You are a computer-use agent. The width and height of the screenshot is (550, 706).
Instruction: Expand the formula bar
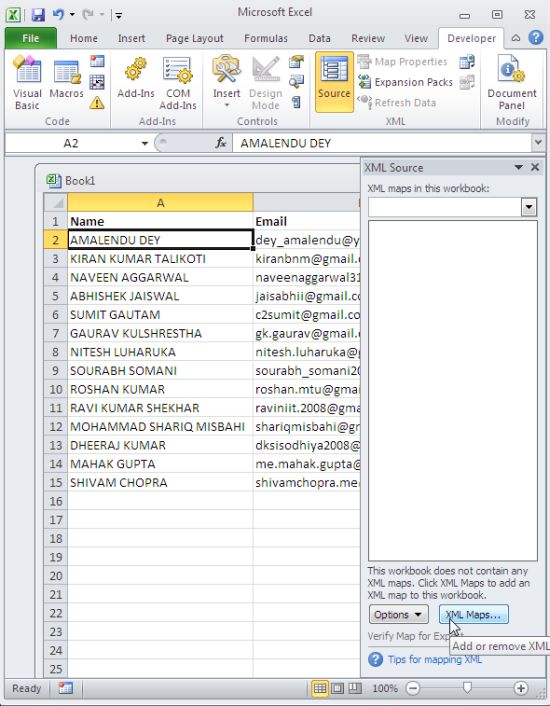[538, 143]
